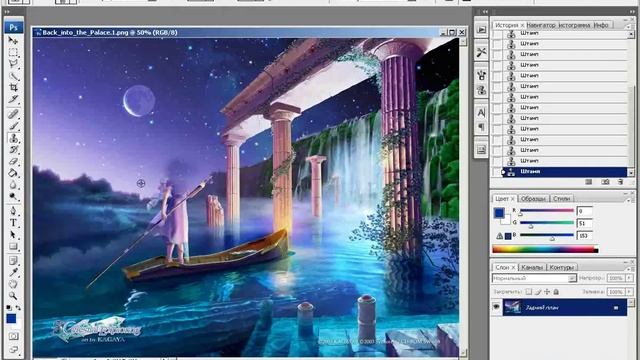Image resolution: width=640 pixels, height=360 pixels.
Task: Open the blending mode dropdown Нормальный
Action: tap(534, 278)
